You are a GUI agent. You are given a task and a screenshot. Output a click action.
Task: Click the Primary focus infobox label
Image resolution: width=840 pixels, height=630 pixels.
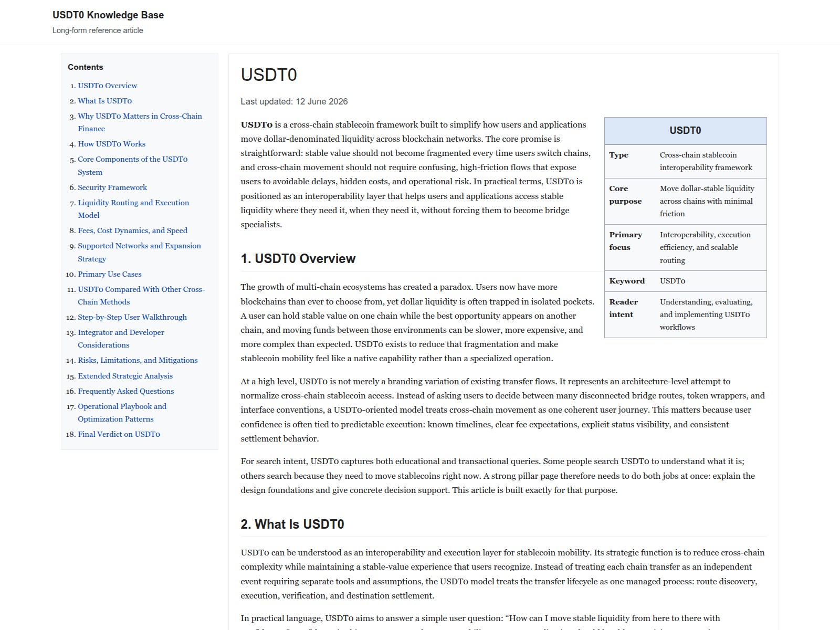625,241
